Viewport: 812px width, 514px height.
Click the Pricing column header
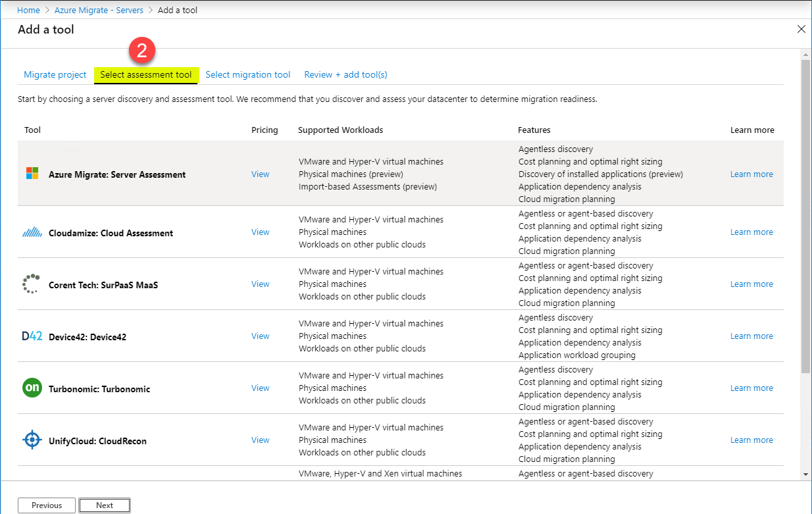pyautogui.click(x=265, y=130)
